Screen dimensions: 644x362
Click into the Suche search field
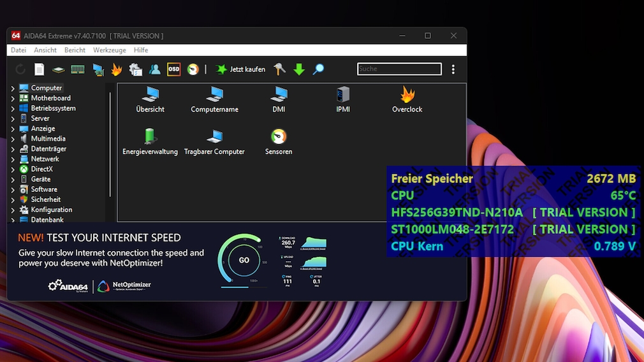click(399, 69)
